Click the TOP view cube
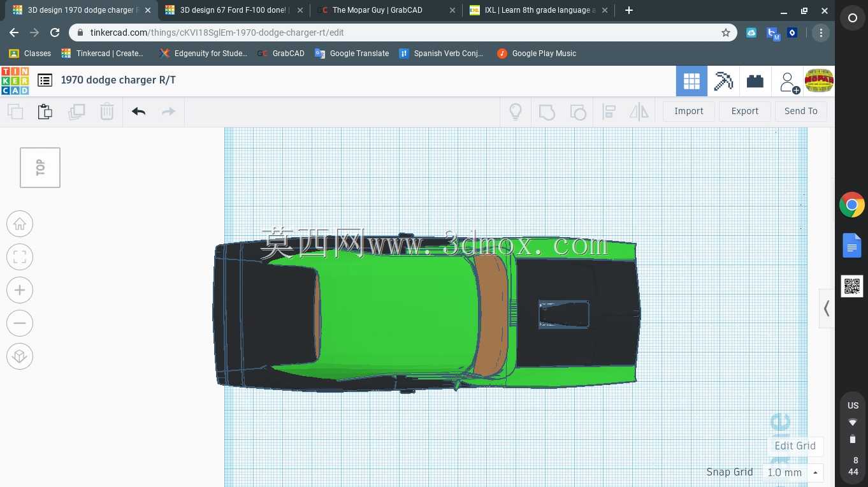Viewport: 868px width, 487px height. [x=40, y=168]
